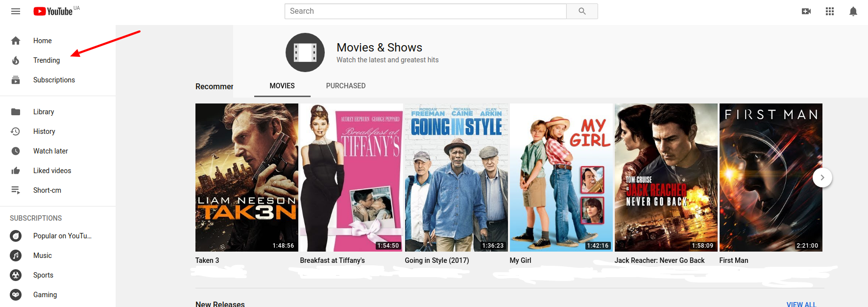The width and height of the screenshot is (868, 307).
Task: Click the Breakfast at Tiffany's title
Action: 333,260
